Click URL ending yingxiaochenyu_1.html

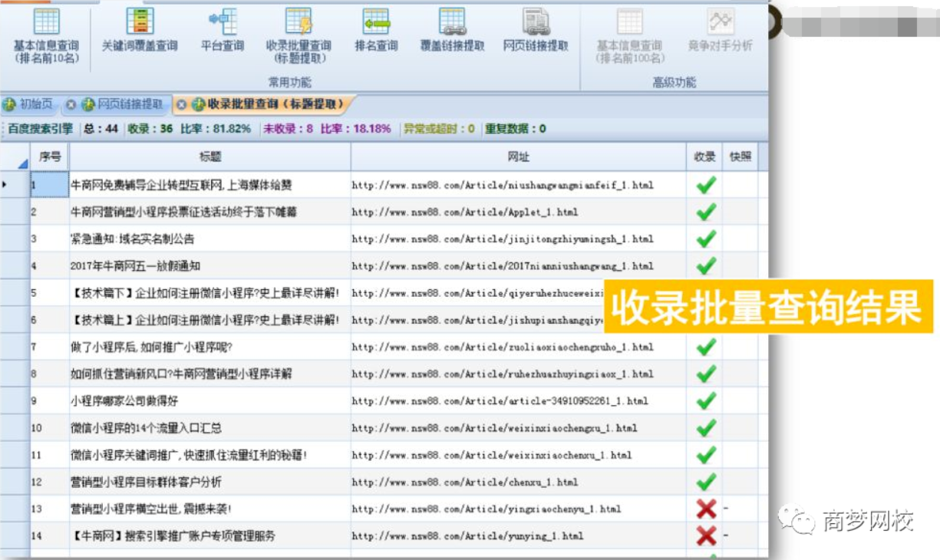[x=486, y=509]
